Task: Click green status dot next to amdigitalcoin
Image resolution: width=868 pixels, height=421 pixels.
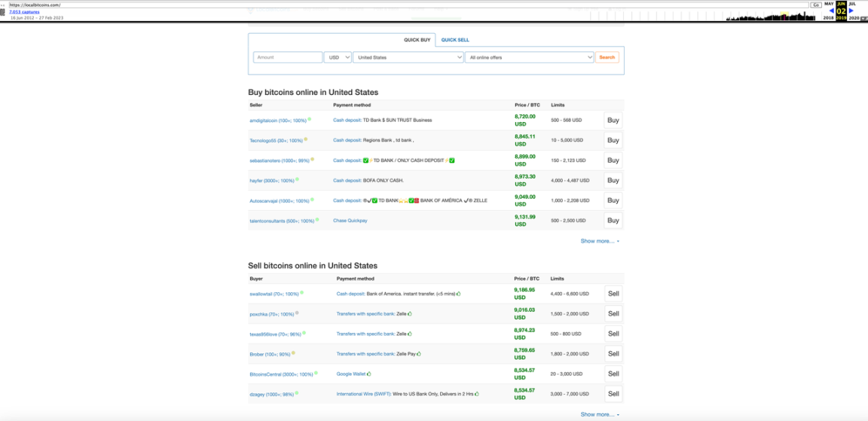Action: [x=310, y=119]
